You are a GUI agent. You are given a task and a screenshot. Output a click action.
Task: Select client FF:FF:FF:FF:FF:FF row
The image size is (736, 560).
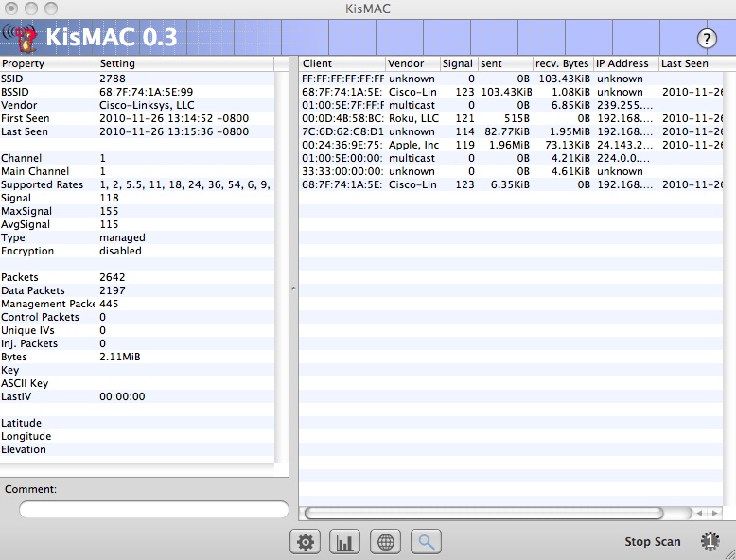click(x=511, y=79)
